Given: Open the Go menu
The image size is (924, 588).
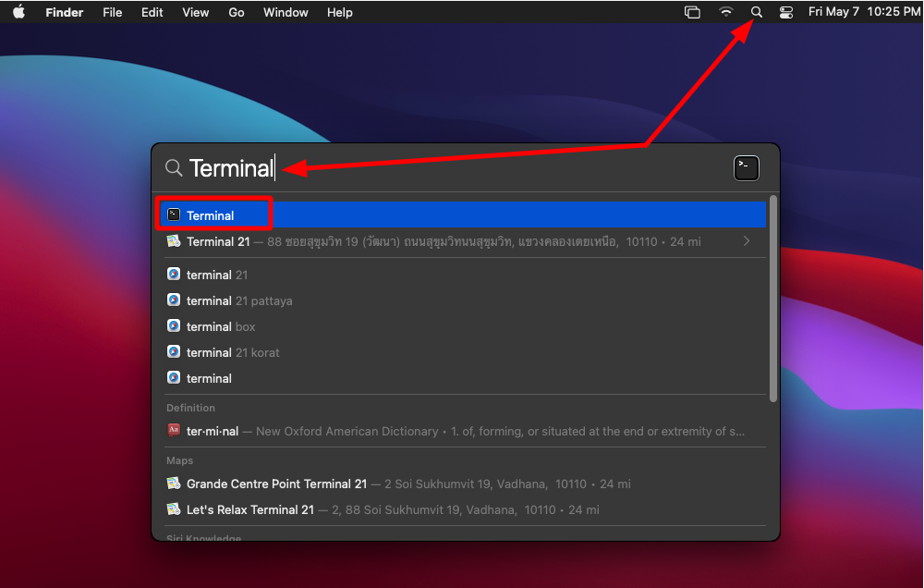Looking at the screenshot, I should tap(237, 12).
